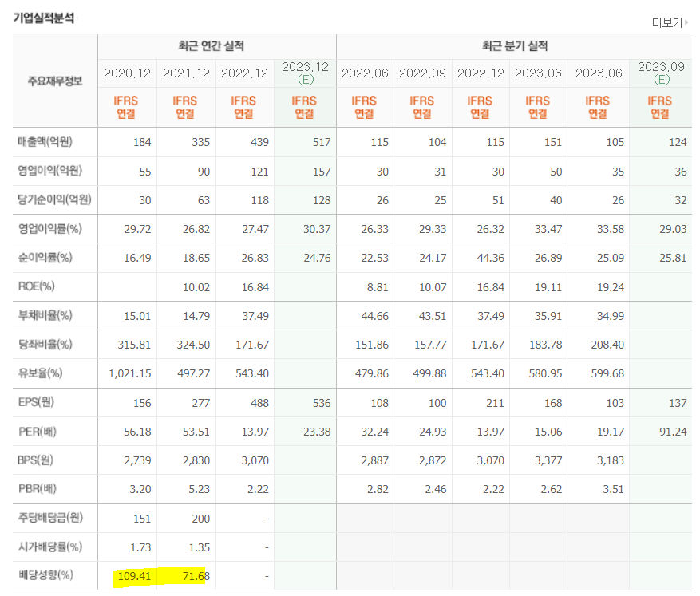Click the 3,377 BPS value
The image size is (700, 596).
(548, 460)
